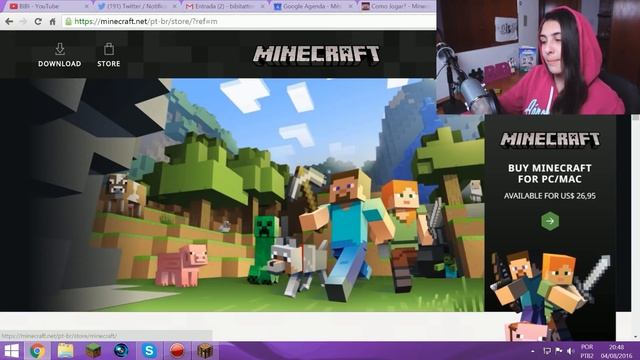Screen dimensions: 640x360
Task: Open the Windows Start button
Action: point(11,351)
